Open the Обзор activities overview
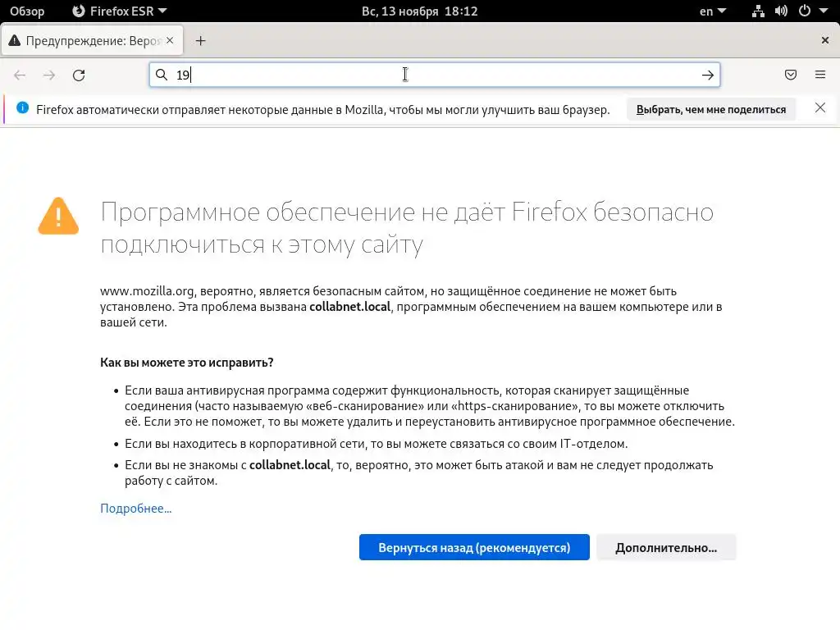Viewport: 840px width, 630px height. 27,11
